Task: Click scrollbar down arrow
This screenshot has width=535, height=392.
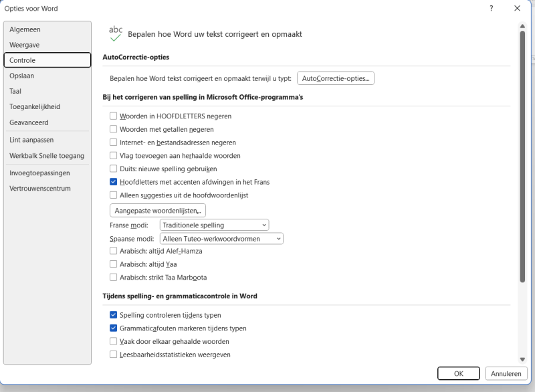Action: [522, 359]
